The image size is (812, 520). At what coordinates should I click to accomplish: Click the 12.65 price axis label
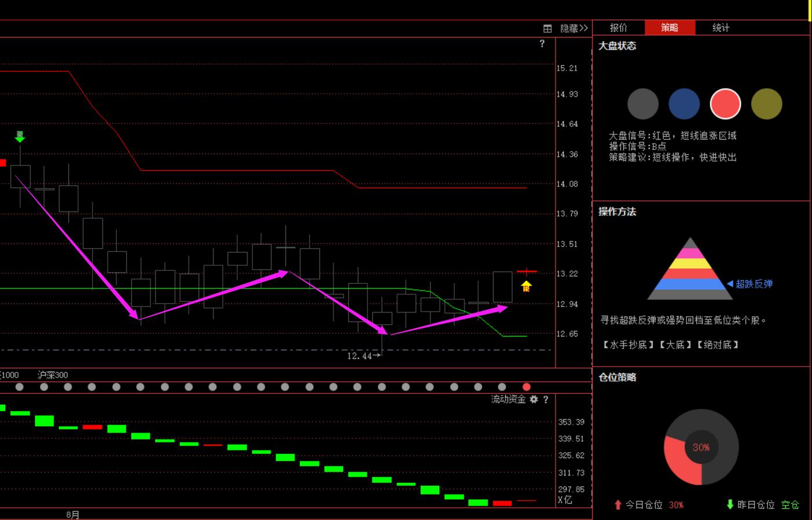(x=567, y=334)
